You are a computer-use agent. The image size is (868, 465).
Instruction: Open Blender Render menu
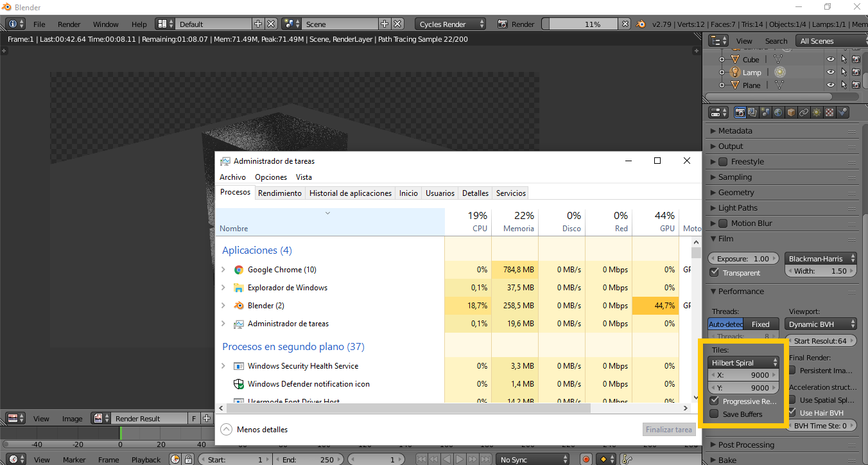click(x=69, y=24)
